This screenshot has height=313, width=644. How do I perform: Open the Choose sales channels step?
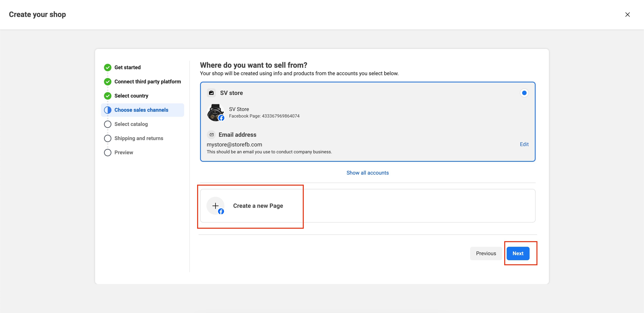pos(141,110)
